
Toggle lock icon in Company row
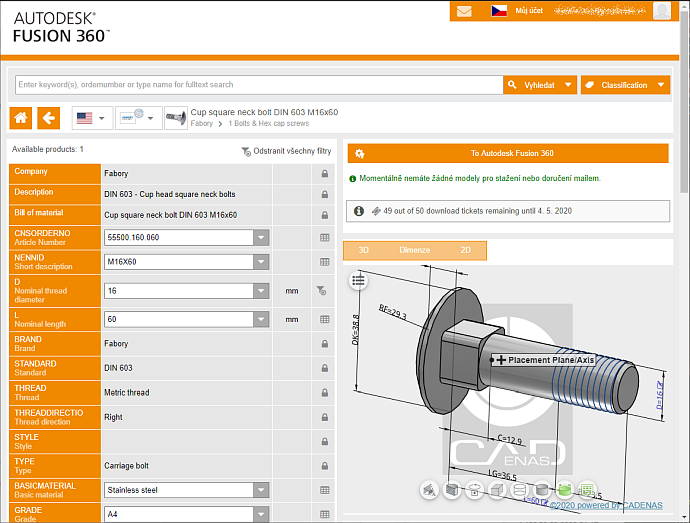pos(324,174)
